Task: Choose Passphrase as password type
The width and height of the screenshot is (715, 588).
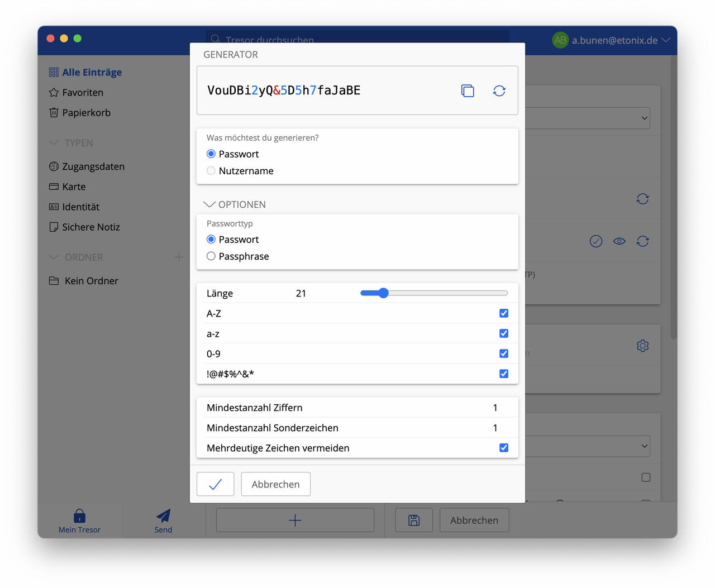Action: [211, 256]
